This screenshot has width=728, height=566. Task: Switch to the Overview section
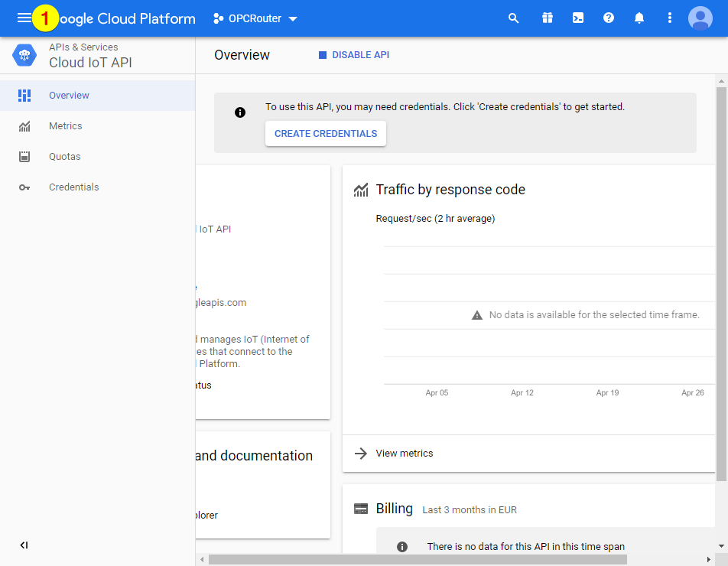click(x=69, y=95)
